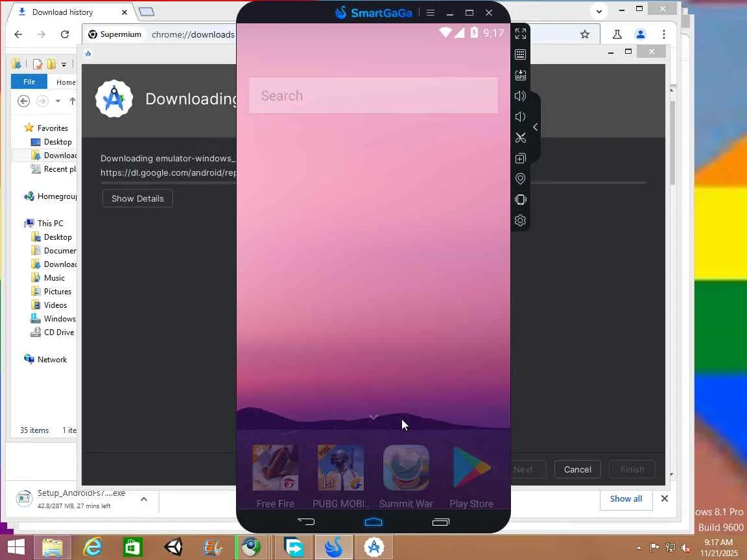Open the location pin tool
Screen dimensions: 747x560
point(520,179)
